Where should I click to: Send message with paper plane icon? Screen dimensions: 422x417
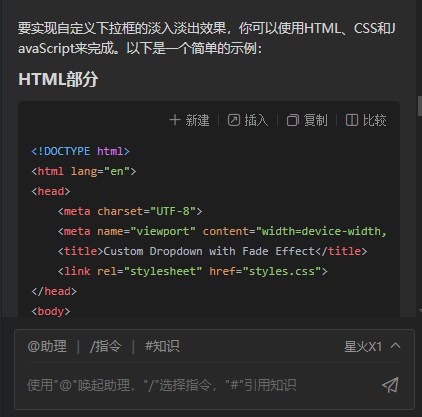[x=391, y=385]
